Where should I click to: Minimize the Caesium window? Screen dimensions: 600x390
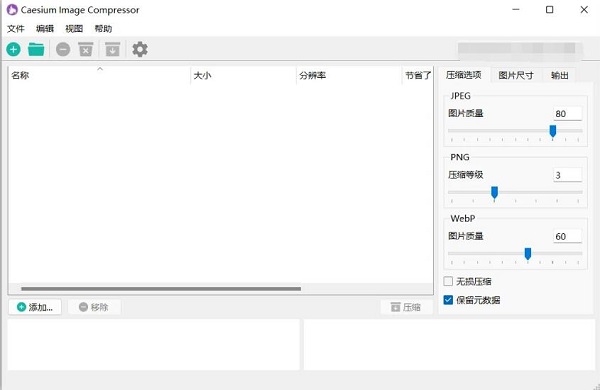tap(516, 10)
